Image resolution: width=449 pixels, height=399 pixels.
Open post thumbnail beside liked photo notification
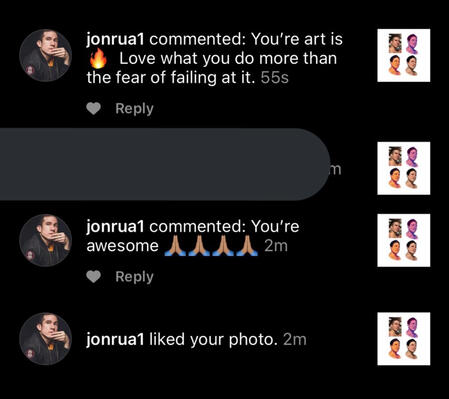(x=404, y=339)
